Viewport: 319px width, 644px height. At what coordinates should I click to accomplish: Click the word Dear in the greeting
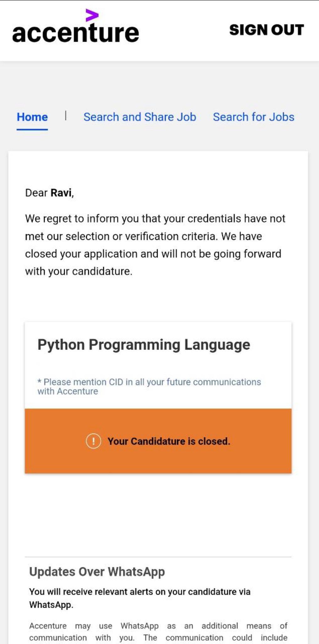[36, 193]
